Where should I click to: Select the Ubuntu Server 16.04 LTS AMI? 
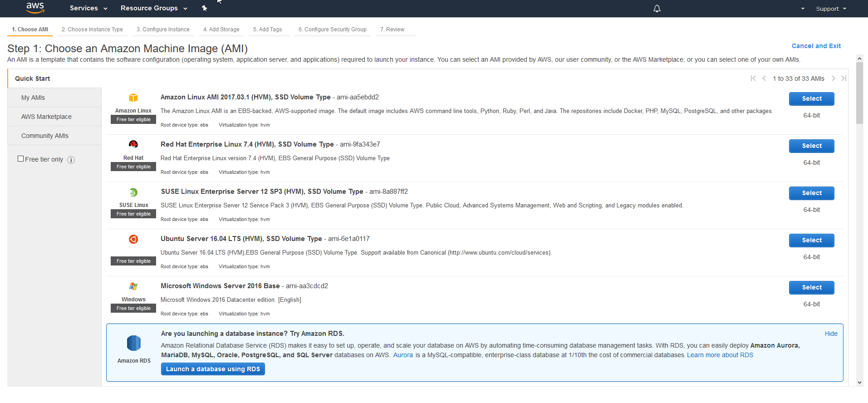tap(811, 240)
